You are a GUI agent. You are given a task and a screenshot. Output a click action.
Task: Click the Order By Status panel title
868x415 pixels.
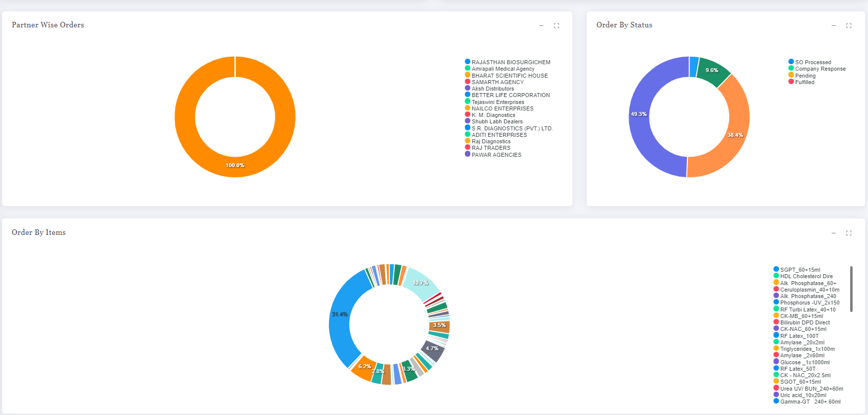pyautogui.click(x=624, y=25)
